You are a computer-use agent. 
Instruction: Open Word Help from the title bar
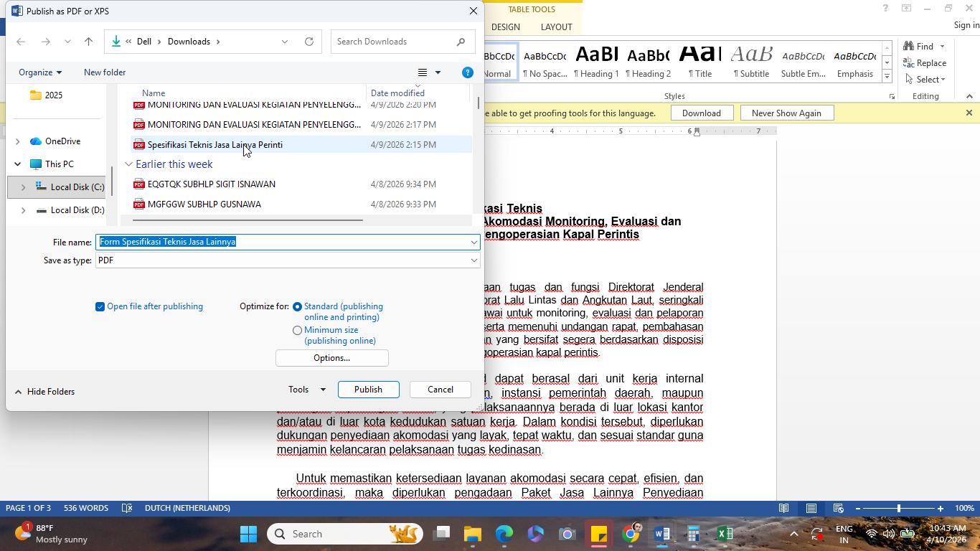[885, 9]
